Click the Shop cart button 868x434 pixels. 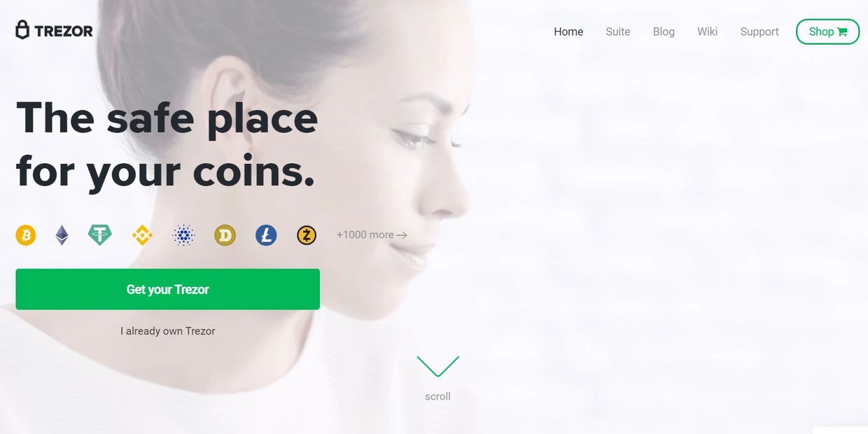[x=827, y=31]
